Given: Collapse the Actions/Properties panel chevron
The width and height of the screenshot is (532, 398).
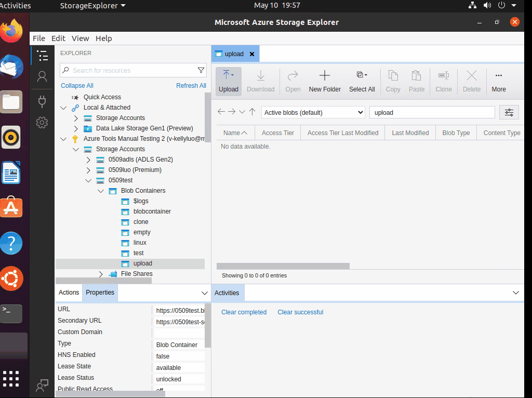Looking at the screenshot, I should tap(204, 293).
